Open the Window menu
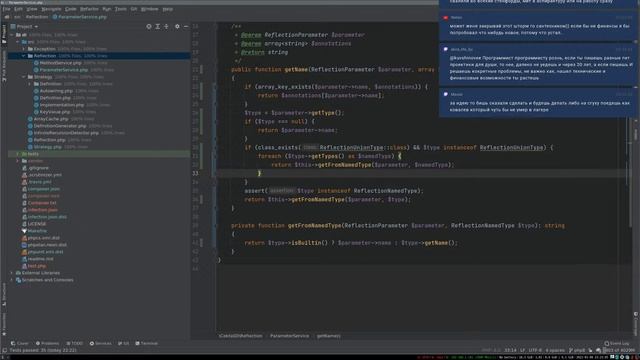Screen dimensions: 640x360 149,9
